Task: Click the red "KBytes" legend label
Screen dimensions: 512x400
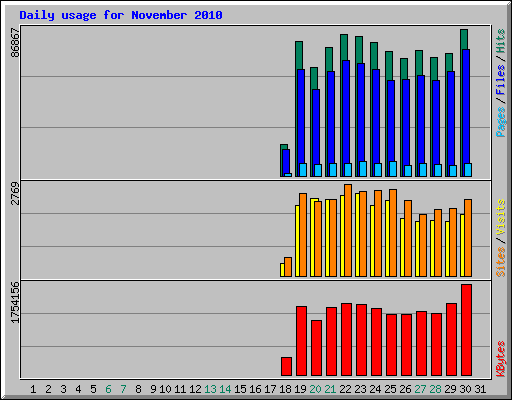Action: (x=500, y=359)
